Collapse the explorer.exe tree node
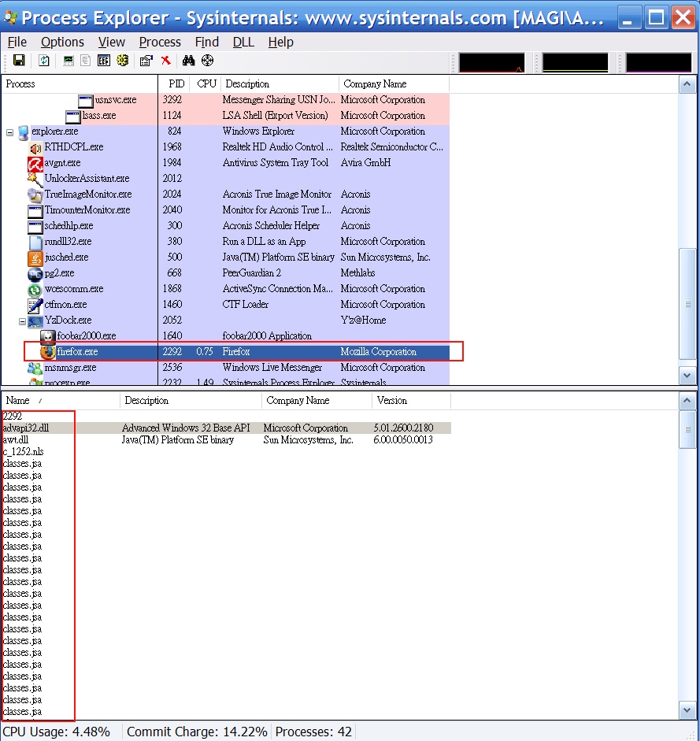Viewport: 700px width, 741px height. (10, 132)
